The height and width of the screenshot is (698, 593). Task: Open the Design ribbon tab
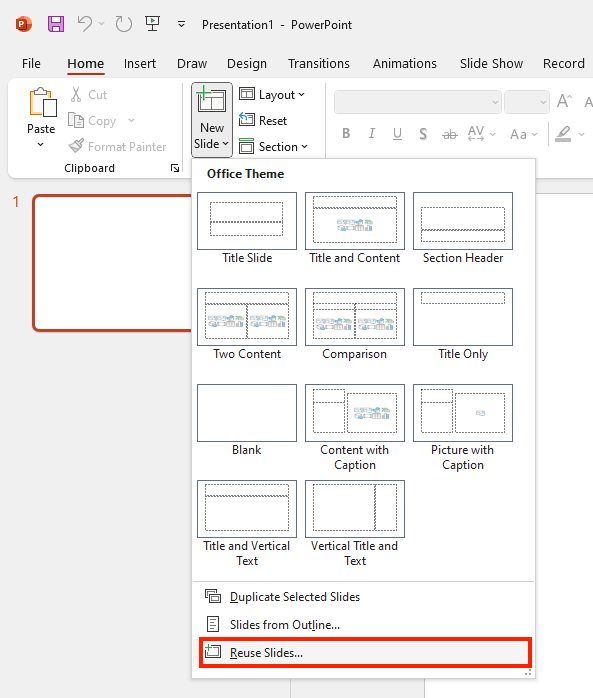point(247,63)
